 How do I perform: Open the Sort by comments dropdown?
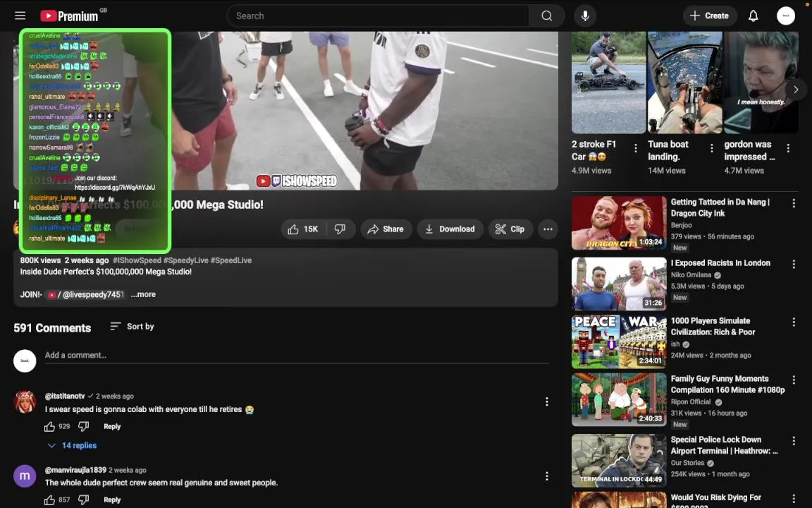click(x=132, y=327)
